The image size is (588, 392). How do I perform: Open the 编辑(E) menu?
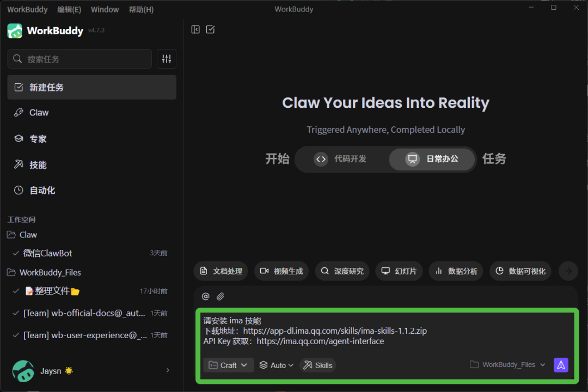69,9
